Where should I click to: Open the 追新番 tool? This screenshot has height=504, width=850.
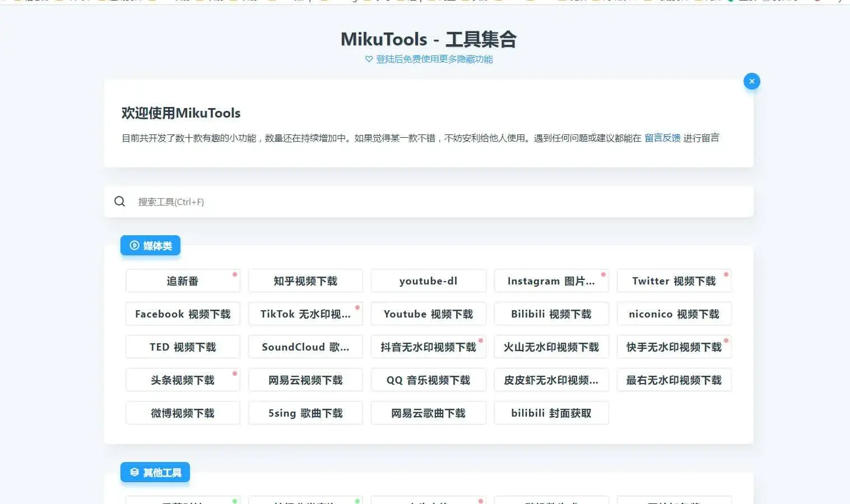(x=183, y=281)
